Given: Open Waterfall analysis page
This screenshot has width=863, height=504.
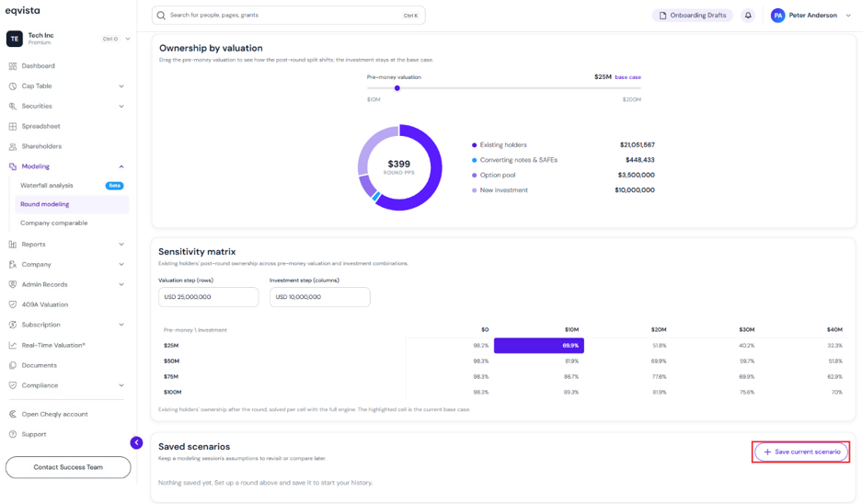Looking at the screenshot, I should pyautogui.click(x=47, y=186).
